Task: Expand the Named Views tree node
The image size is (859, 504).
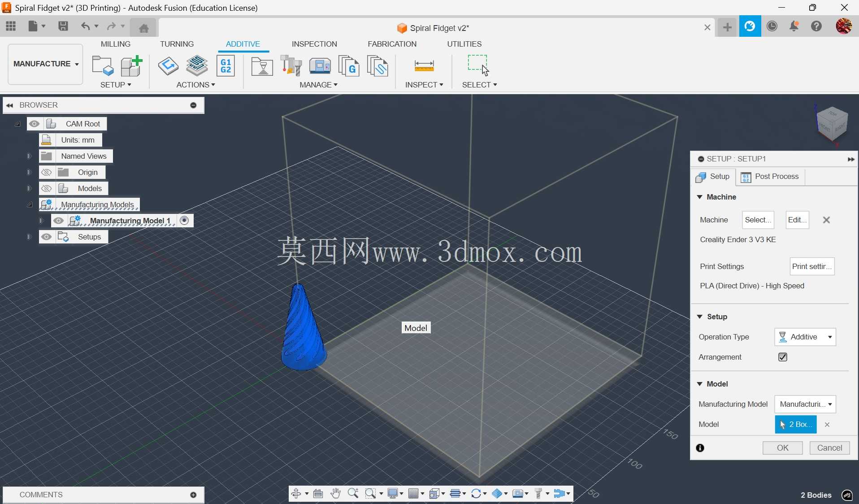Action: pyautogui.click(x=29, y=156)
